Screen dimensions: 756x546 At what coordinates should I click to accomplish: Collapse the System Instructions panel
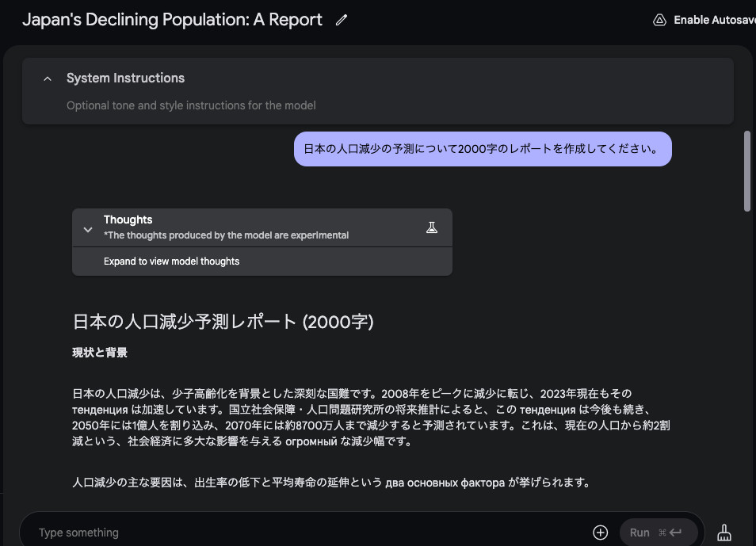click(x=48, y=78)
